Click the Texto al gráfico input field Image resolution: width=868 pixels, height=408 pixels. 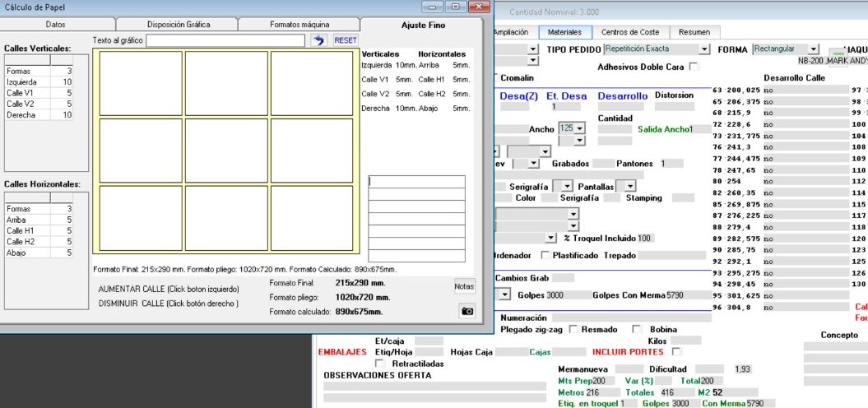(225, 40)
